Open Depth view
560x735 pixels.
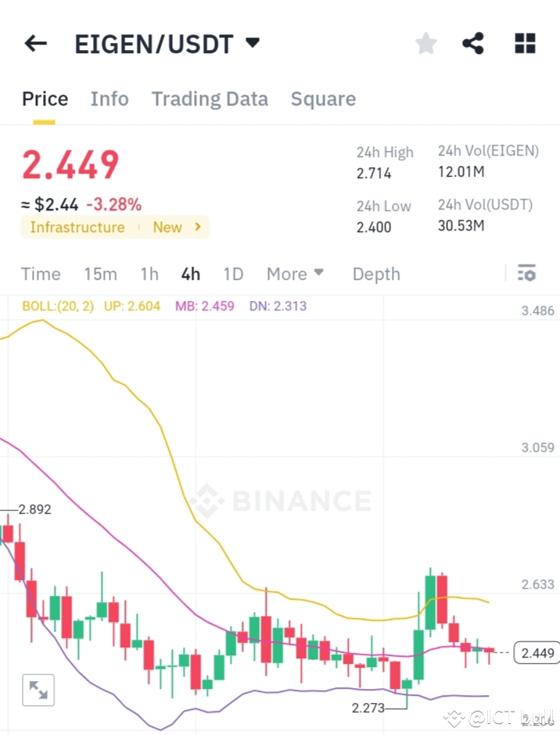point(376,274)
